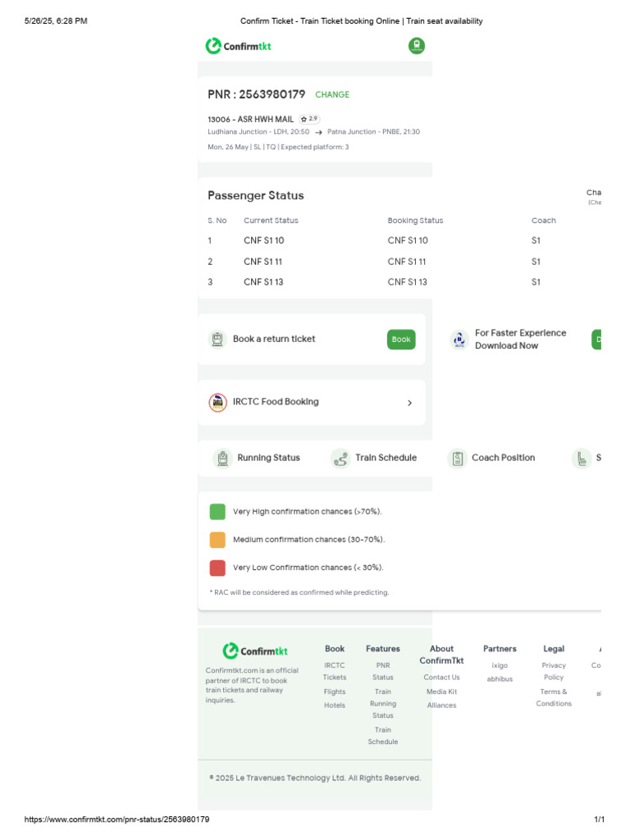630x840 pixels.
Task: Click the green Very High chances swatch
Action: pos(217,512)
